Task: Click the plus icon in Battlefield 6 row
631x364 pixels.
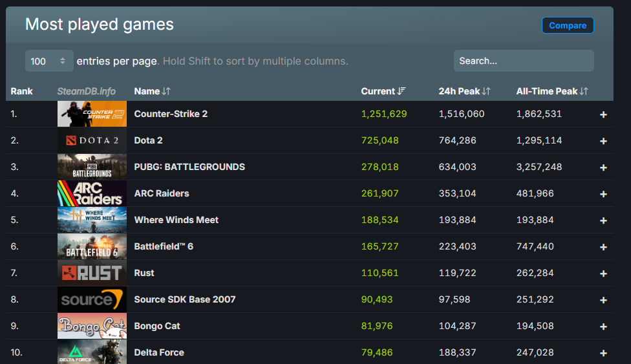Action: (x=603, y=247)
